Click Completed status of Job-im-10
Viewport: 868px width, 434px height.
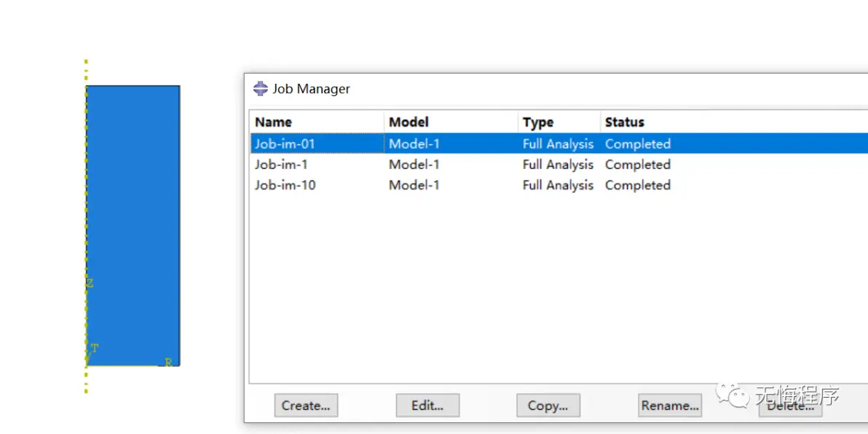(x=637, y=185)
